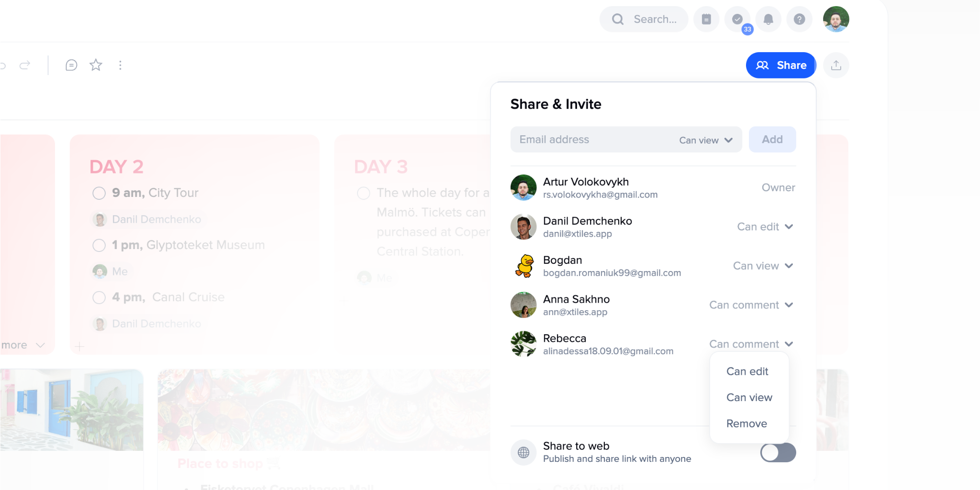This screenshot has height=490, width=980.
Task: Click the globe icon beside Share to web
Action: pyautogui.click(x=523, y=452)
